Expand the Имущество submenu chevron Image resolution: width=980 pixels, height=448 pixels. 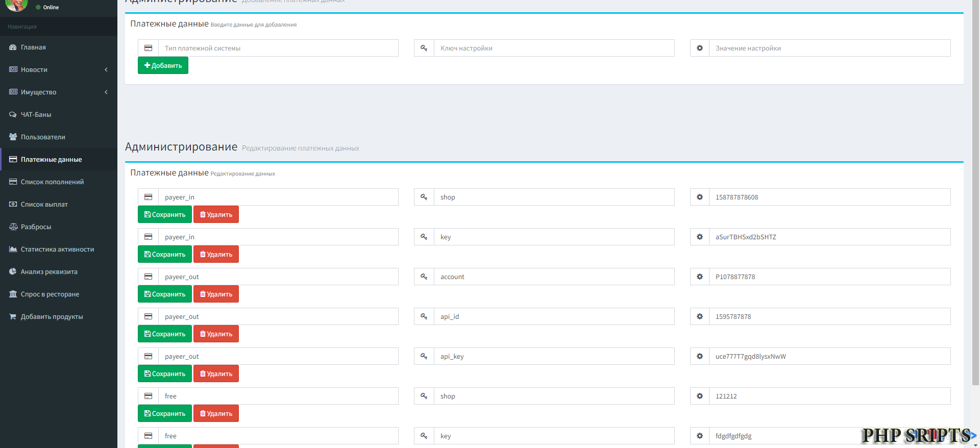(106, 92)
